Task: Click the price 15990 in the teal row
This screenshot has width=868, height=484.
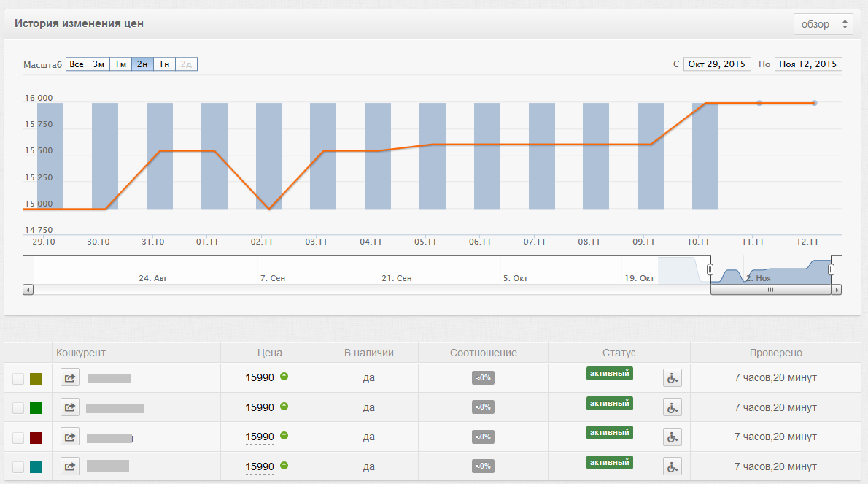Action: (260, 466)
